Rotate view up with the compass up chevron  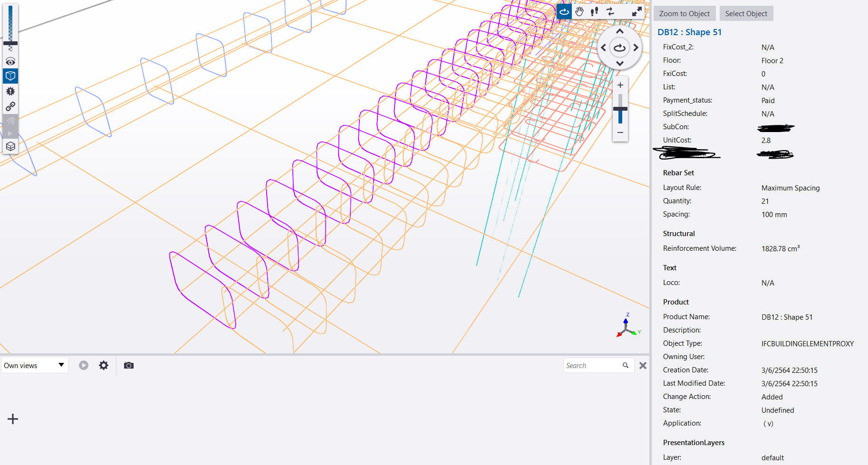click(619, 32)
